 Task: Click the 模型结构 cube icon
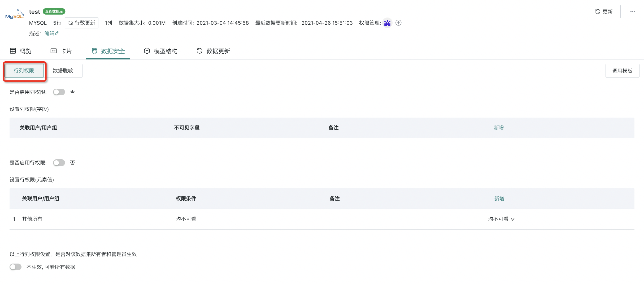pos(147,51)
